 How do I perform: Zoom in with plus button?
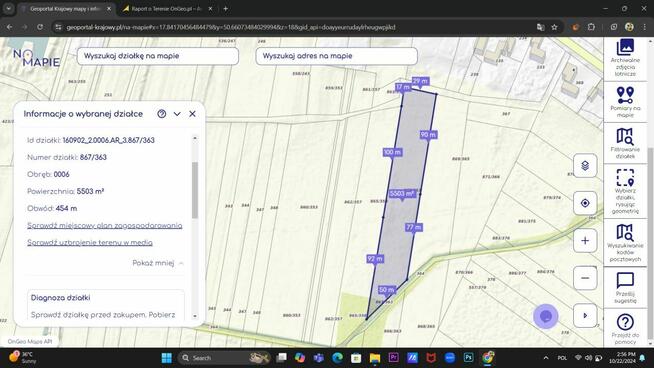click(585, 241)
